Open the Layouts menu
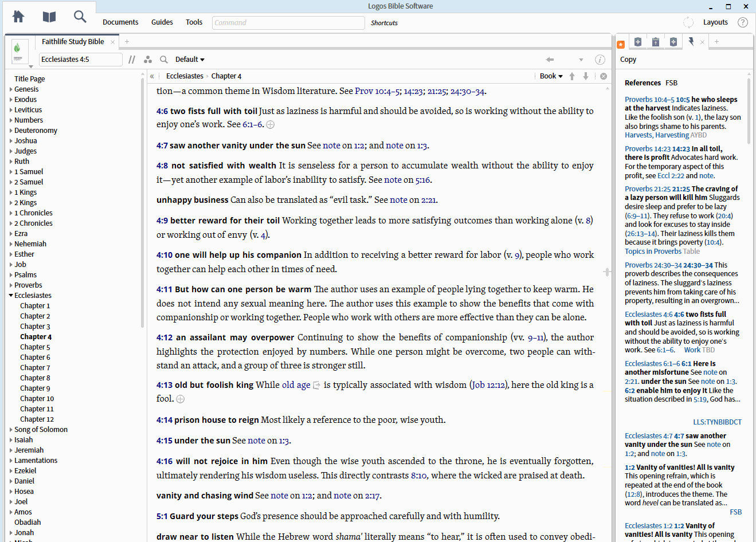 pyautogui.click(x=715, y=22)
